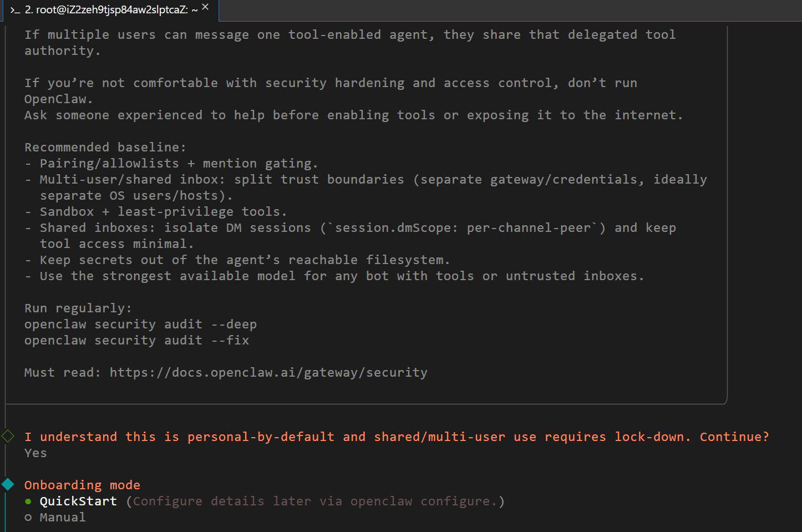Click the "Onboarding mode" heading
The image size is (802, 532).
tap(82, 485)
